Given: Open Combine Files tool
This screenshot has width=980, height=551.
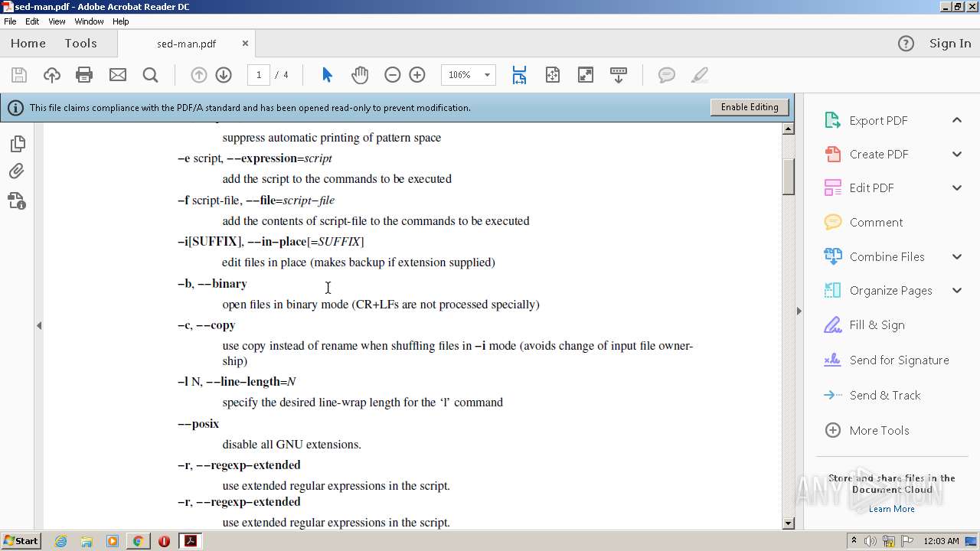Looking at the screenshot, I should point(887,256).
